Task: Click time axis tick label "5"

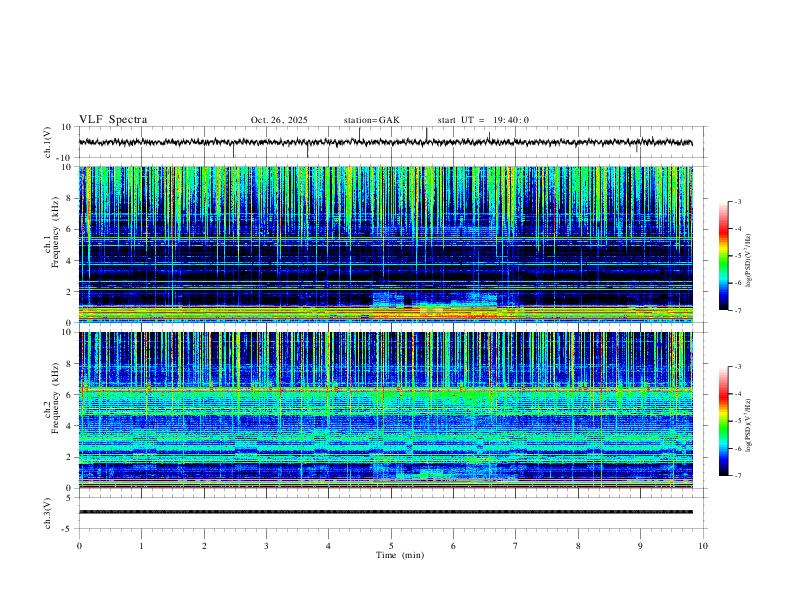Action: click(391, 546)
